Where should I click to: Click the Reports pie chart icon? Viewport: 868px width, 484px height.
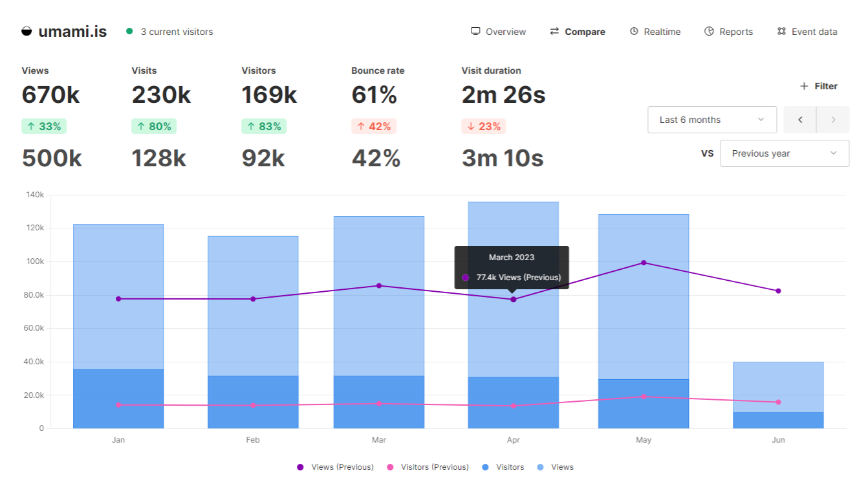(709, 31)
